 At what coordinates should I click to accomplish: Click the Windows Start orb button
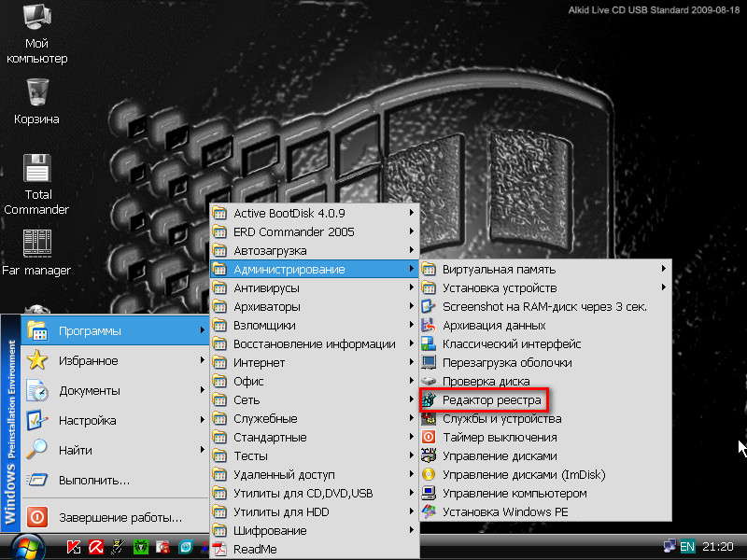pyautogui.click(x=28, y=547)
